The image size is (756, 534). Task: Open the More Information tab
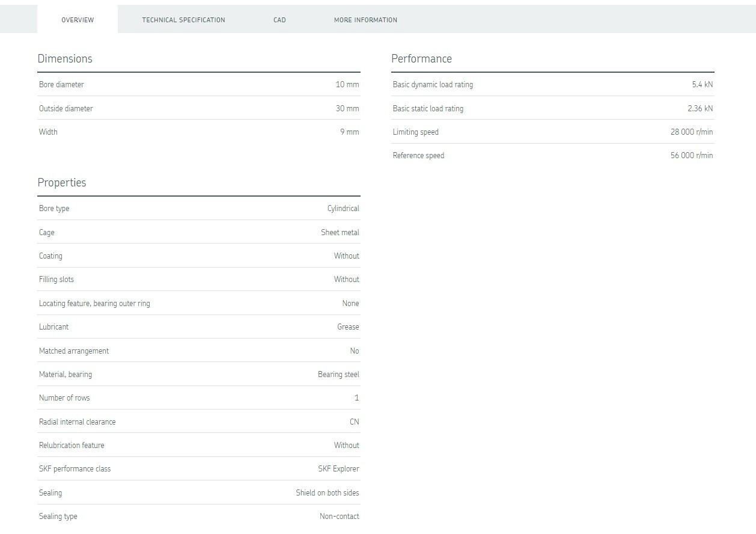click(365, 20)
